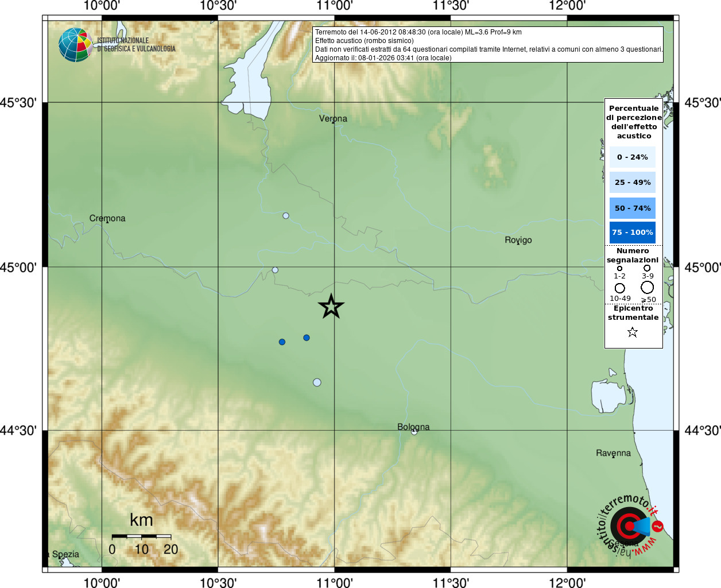
Task: Click the Bologna city label
Action: coord(413,427)
